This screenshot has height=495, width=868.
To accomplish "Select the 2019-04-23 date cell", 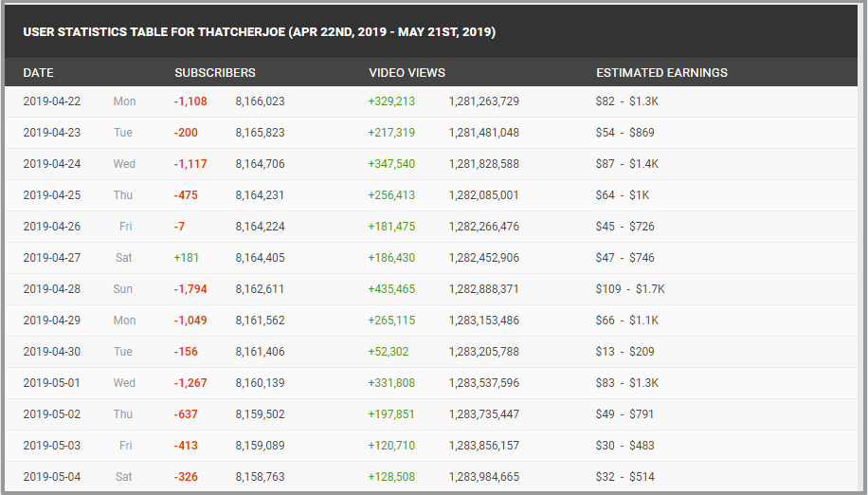I will (x=51, y=133).
